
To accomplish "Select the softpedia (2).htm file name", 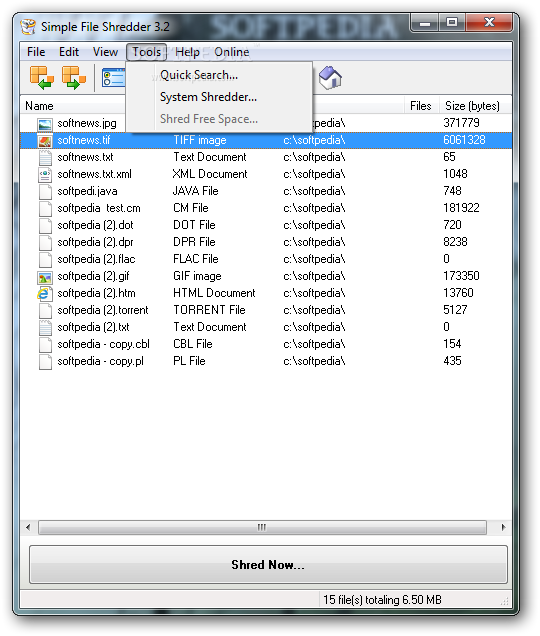I will (96, 294).
